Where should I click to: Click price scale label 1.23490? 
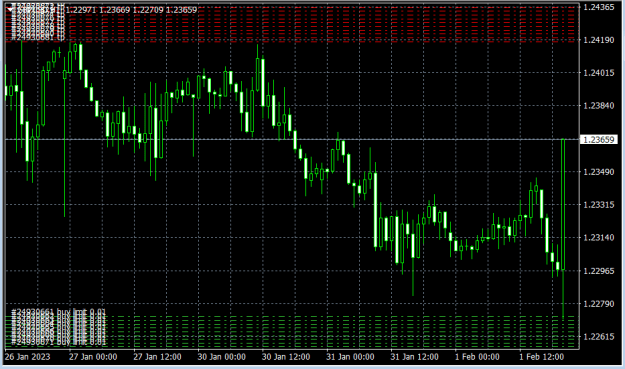(599, 172)
